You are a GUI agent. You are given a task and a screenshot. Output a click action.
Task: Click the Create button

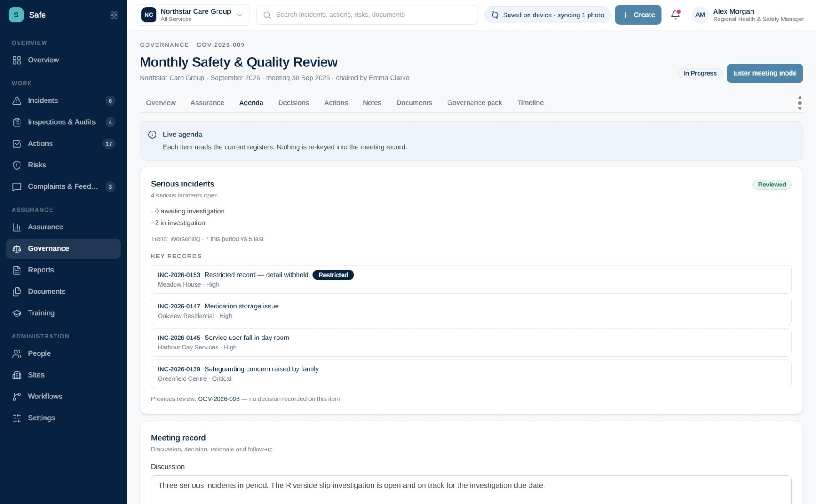pyautogui.click(x=638, y=15)
